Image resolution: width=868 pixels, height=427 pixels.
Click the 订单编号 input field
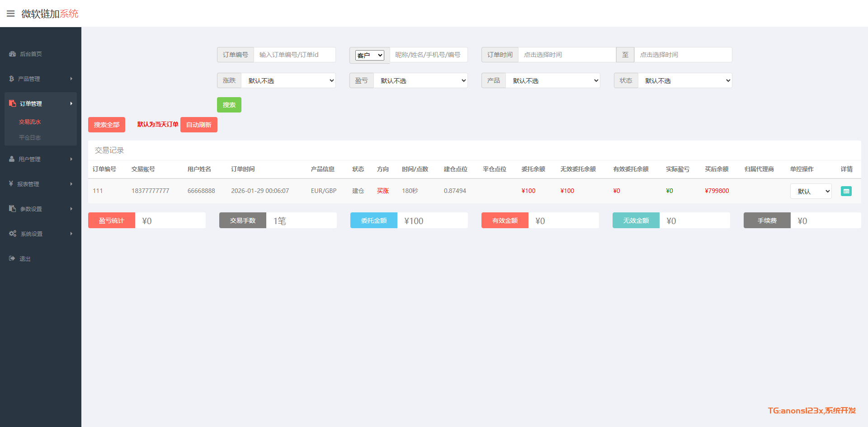[294, 55]
